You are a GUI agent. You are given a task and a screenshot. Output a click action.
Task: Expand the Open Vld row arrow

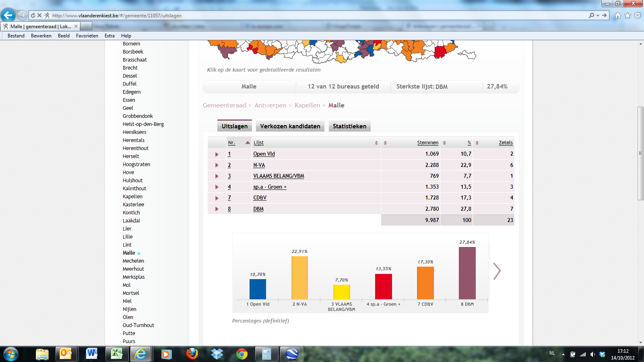pos(217,154)
